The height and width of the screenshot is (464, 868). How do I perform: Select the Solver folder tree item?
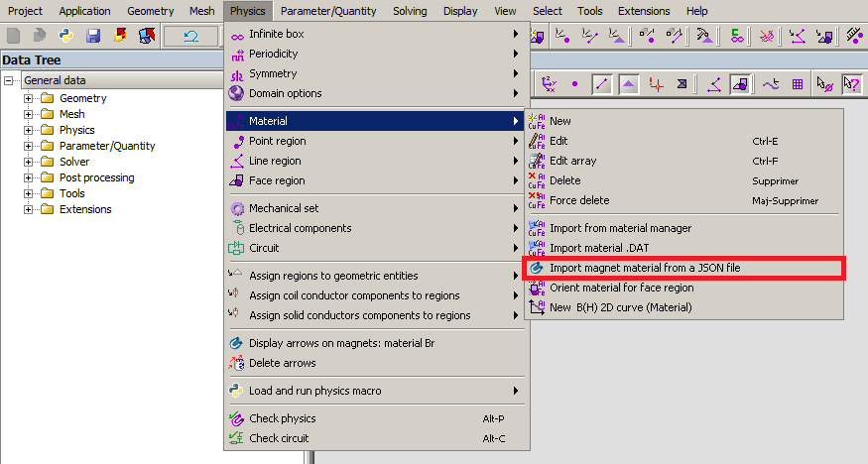coord(74,162)
